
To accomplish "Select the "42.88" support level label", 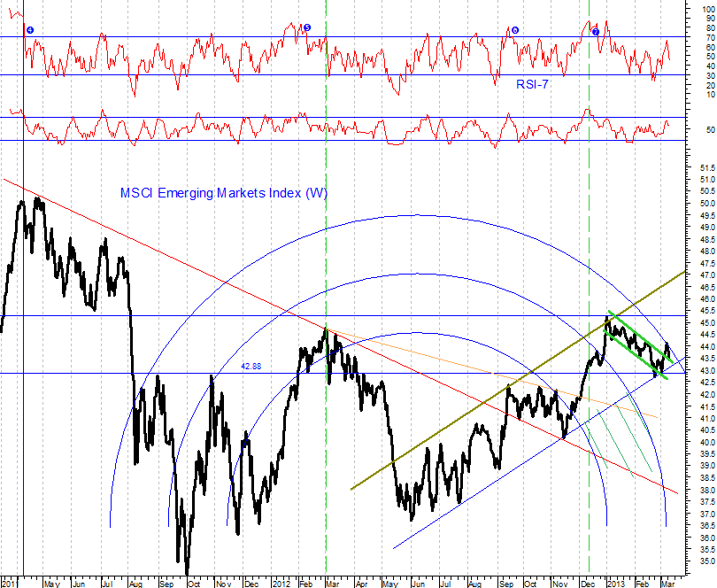I will pos(251,367).
